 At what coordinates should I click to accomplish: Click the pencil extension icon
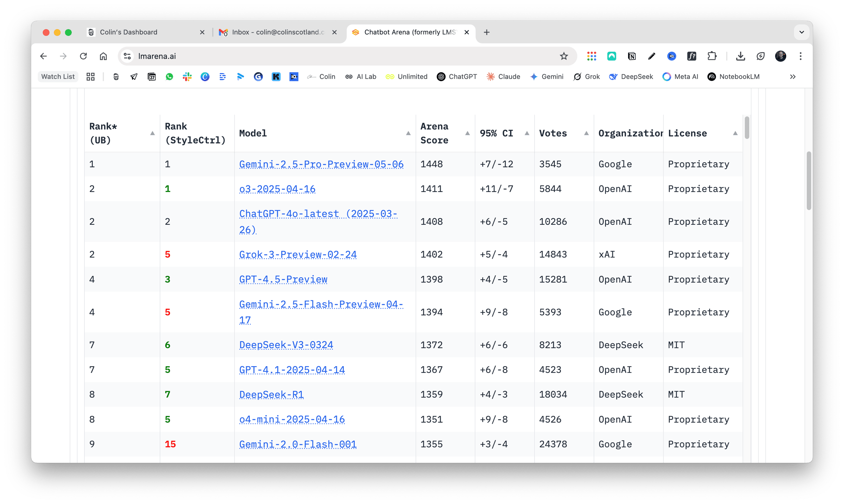click(x=652, y=56)
